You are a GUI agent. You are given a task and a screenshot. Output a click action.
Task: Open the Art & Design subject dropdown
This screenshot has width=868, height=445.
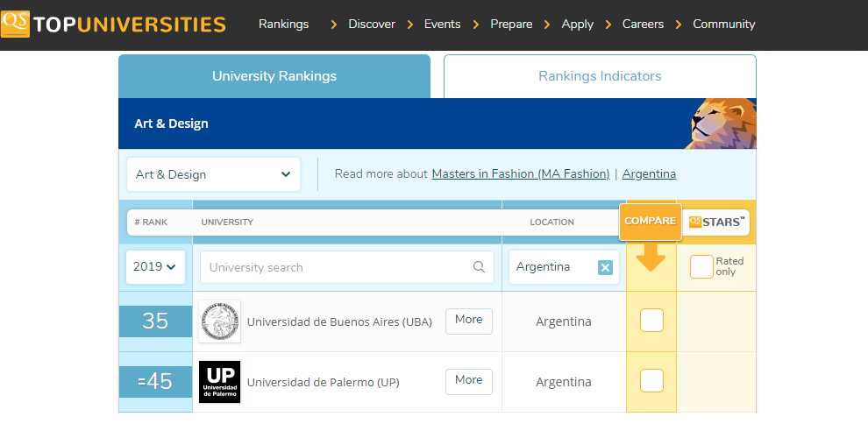[x=213, y=174]
